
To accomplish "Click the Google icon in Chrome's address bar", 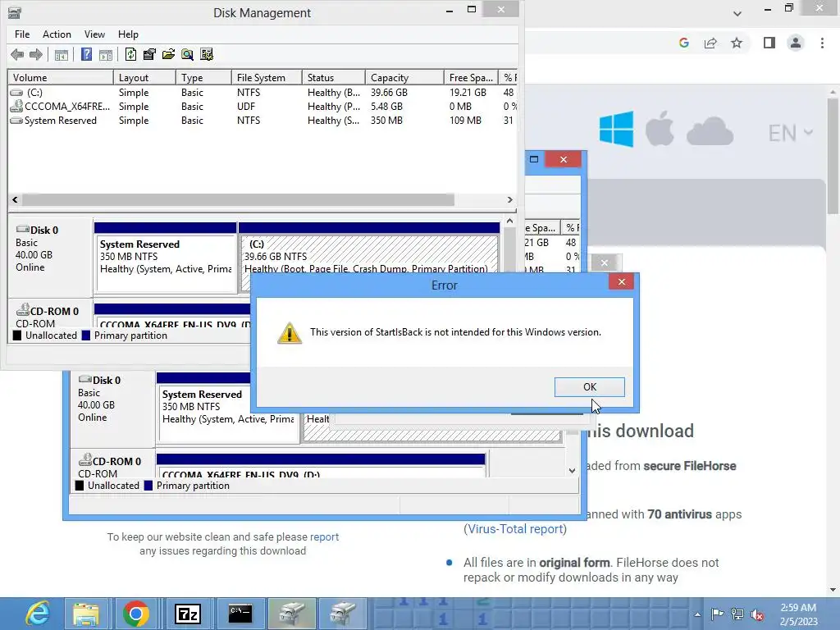I will [x=683, y=43].
